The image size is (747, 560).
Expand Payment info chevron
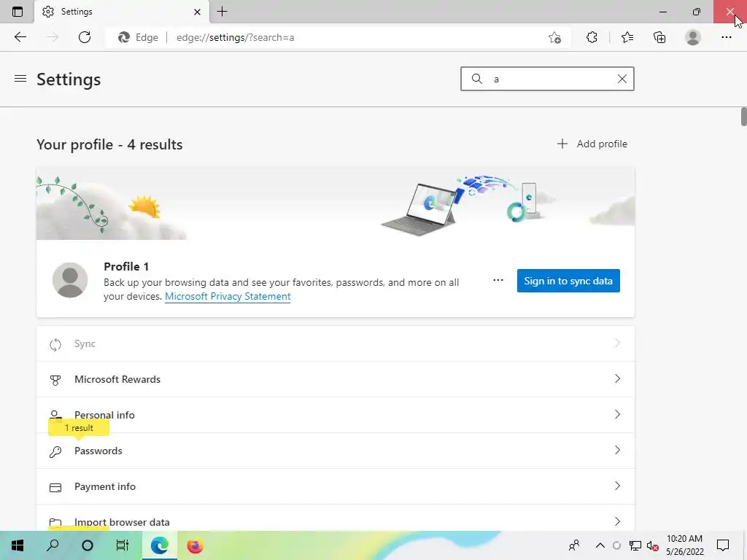coord(617,486)
